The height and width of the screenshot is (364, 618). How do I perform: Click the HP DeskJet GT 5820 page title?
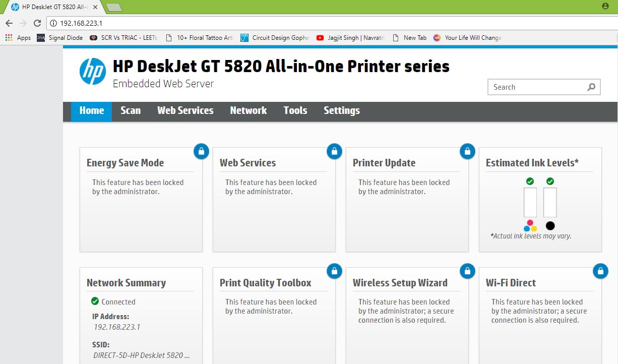[x=281, y=66]
